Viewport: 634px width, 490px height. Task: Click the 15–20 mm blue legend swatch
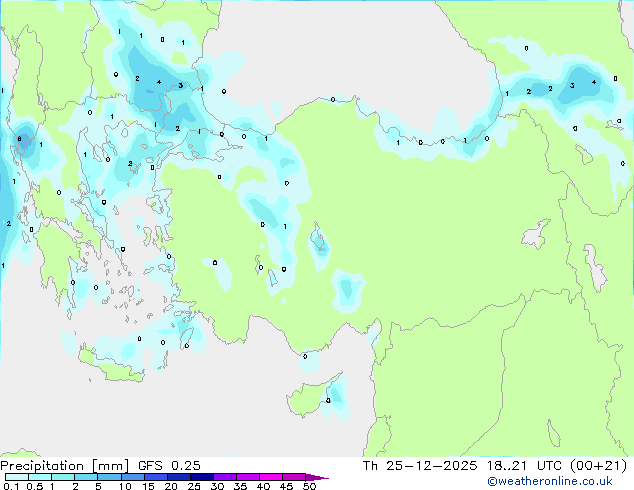[156, 477]
